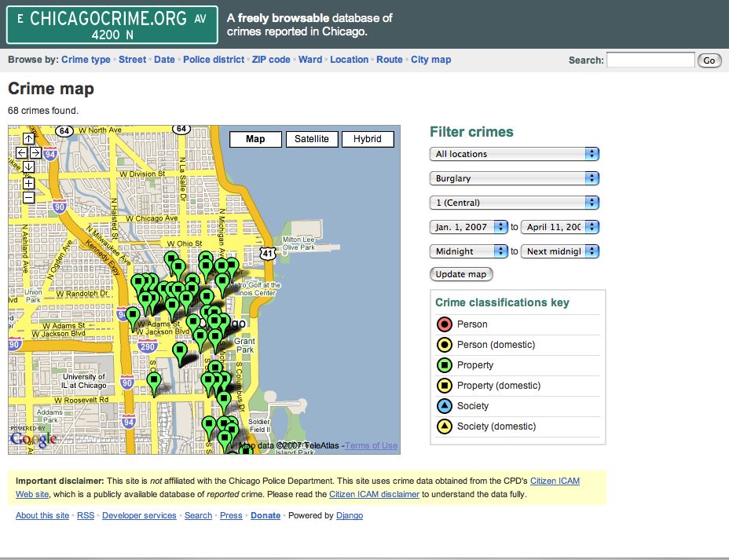Open the City map link

[x=431, y=60]
